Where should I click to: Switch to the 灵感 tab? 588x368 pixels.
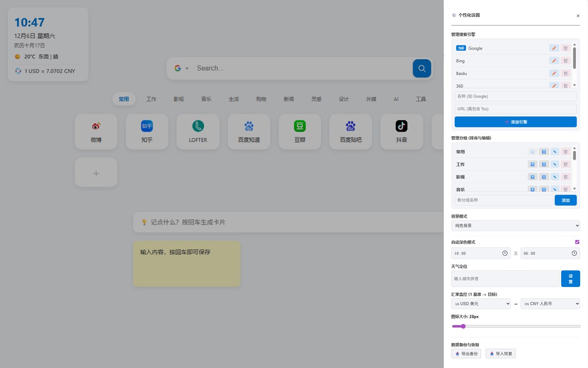pyautogui.click(x=316, y=99)
